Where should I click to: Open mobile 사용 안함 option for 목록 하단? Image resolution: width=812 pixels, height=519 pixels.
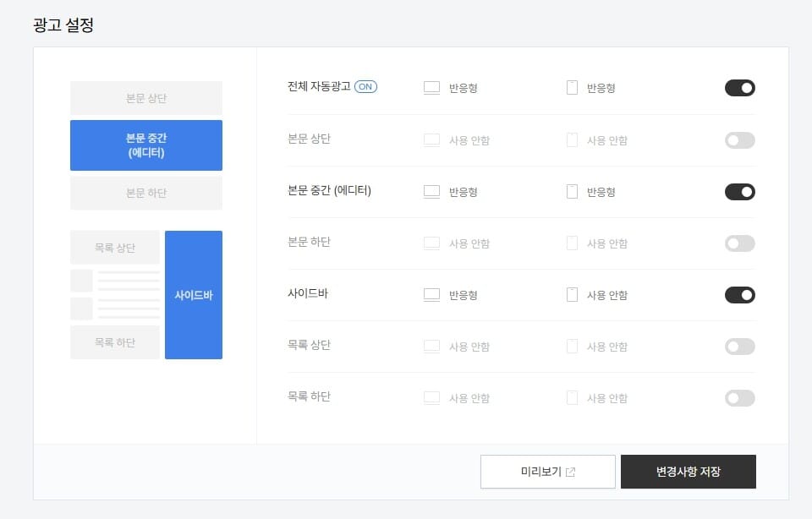[607, 398]
